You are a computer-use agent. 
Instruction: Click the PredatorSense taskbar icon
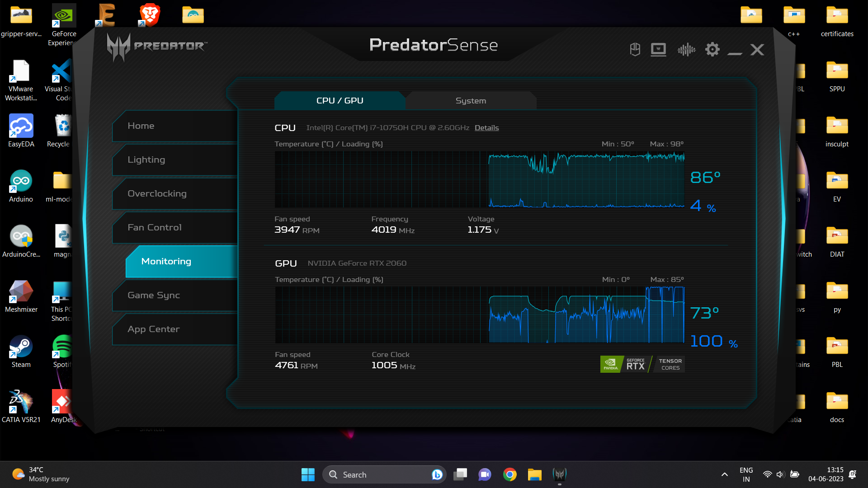click(x=560, y=474)
